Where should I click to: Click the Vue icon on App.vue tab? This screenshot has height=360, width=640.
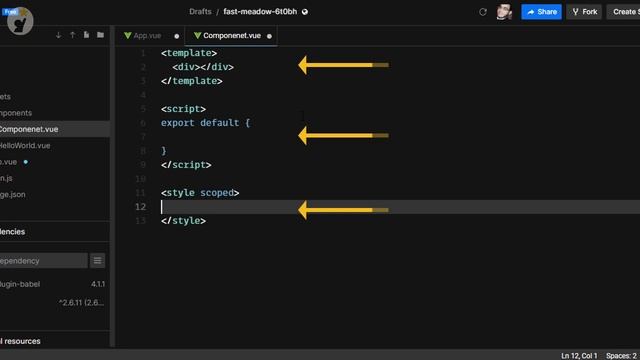pyautogui.click(x=127, y=36)
